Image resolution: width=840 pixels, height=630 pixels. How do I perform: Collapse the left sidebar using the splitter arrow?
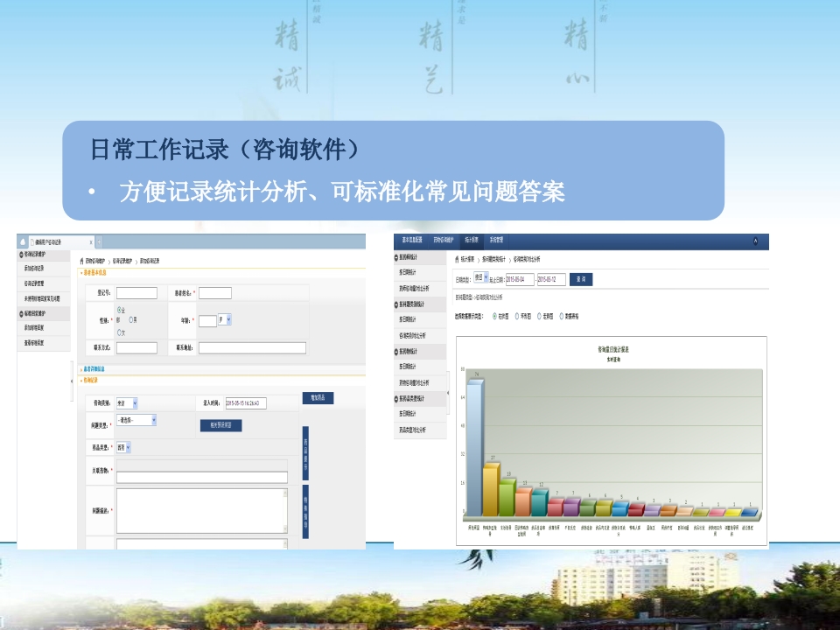click(71, 381)
